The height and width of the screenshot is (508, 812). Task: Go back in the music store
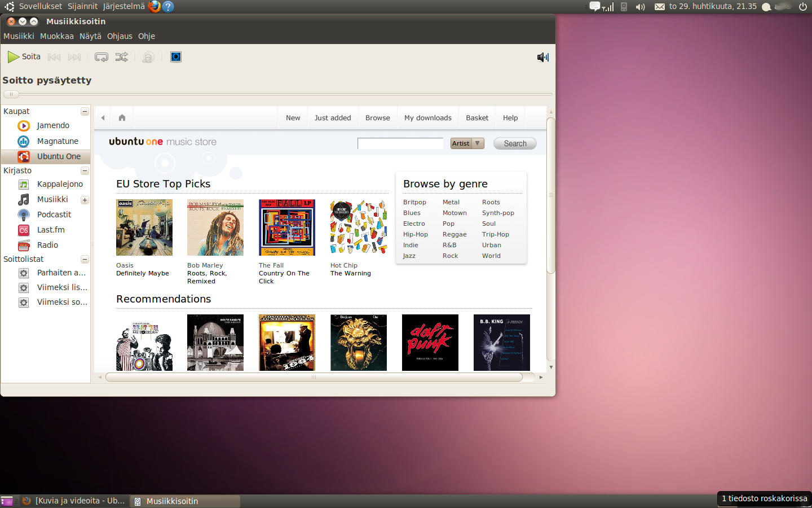103,118
